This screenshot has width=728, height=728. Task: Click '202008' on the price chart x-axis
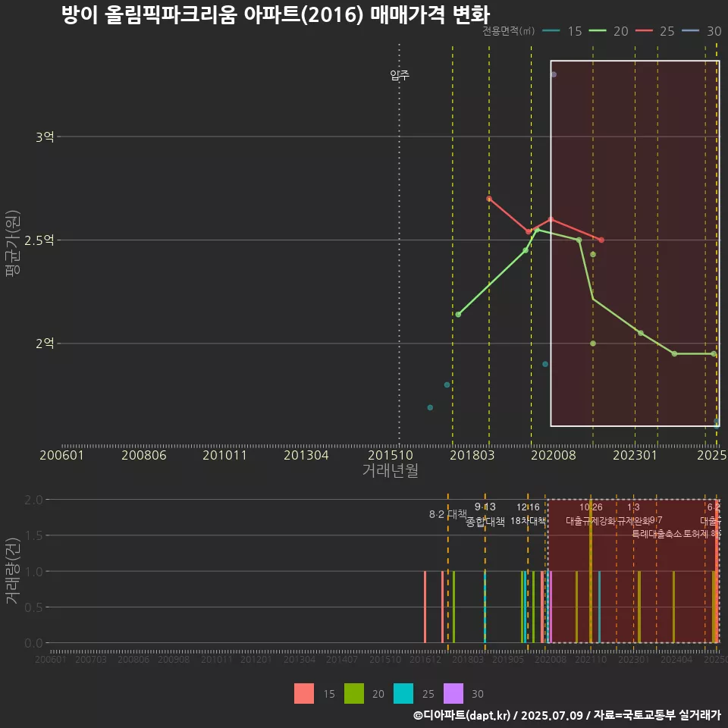(x=554, y=455)
